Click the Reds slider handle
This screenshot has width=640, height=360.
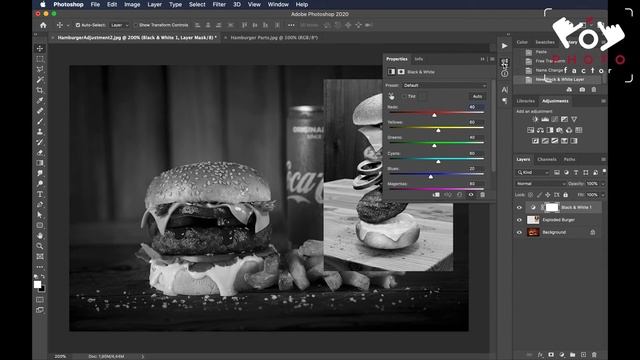[x=434, y=115]
